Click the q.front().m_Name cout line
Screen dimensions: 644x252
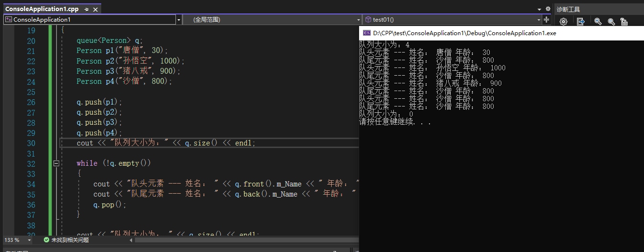(226, 184)
